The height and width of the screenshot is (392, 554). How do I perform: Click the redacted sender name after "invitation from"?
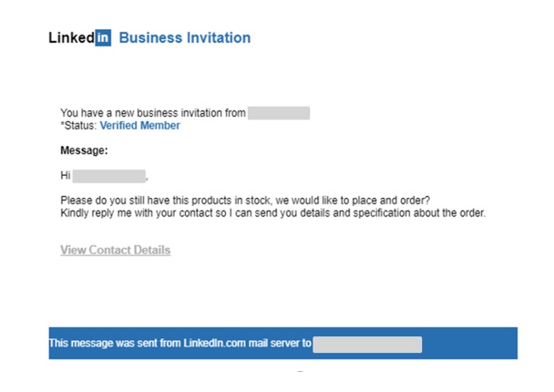pos(279,113)
